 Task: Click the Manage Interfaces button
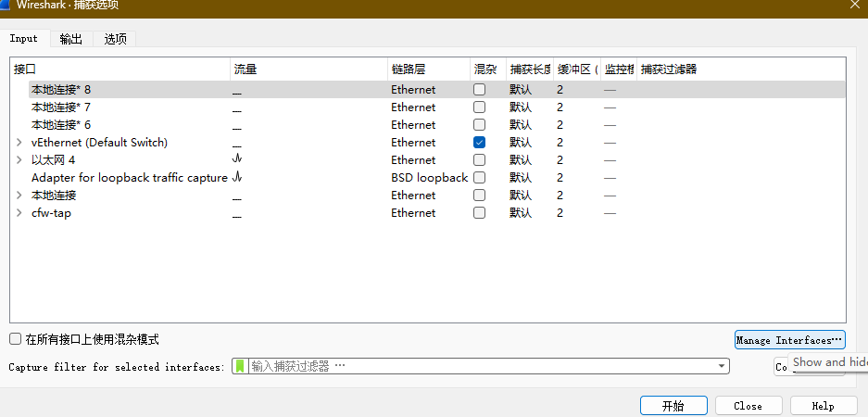(790, 340)
